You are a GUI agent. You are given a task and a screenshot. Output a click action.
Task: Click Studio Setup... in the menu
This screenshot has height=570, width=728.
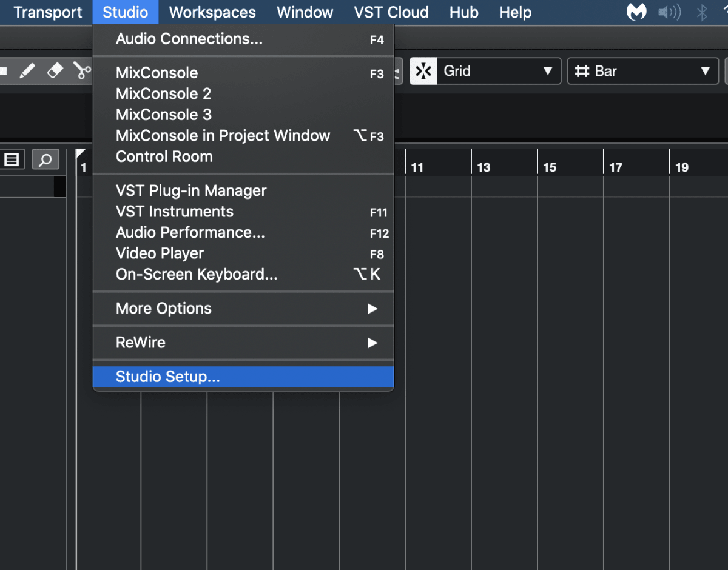pyautogui.click(x=243, y=377)
